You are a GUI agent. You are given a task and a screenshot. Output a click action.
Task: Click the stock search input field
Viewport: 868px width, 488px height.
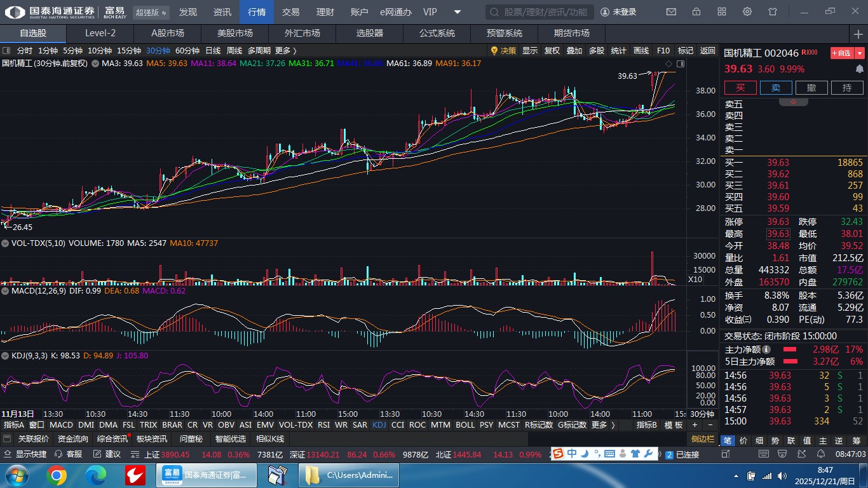[540, 12]
